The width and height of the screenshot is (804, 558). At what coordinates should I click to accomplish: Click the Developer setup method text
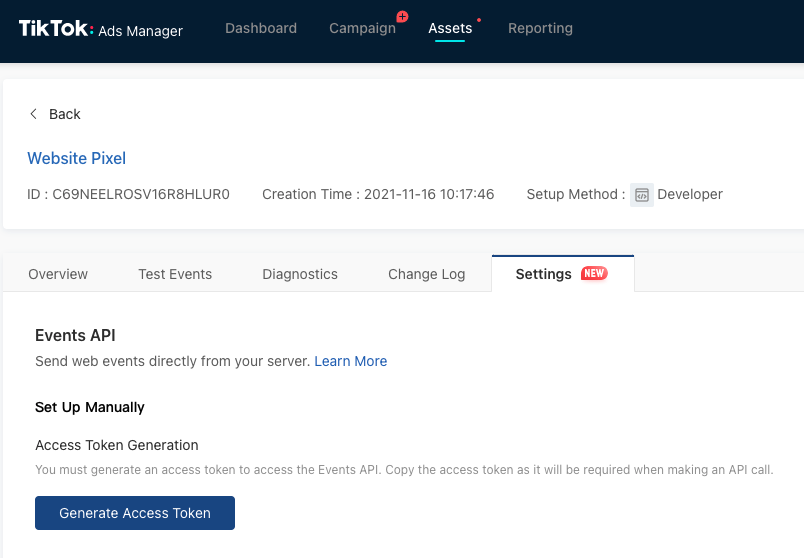click(x=690, y=194)
